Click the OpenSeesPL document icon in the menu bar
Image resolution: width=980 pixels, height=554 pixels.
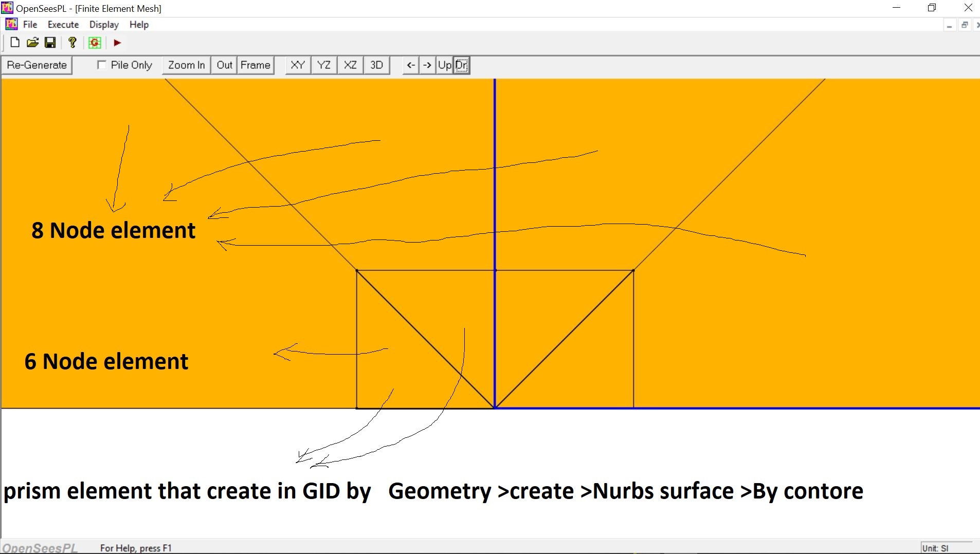[11, 24]
